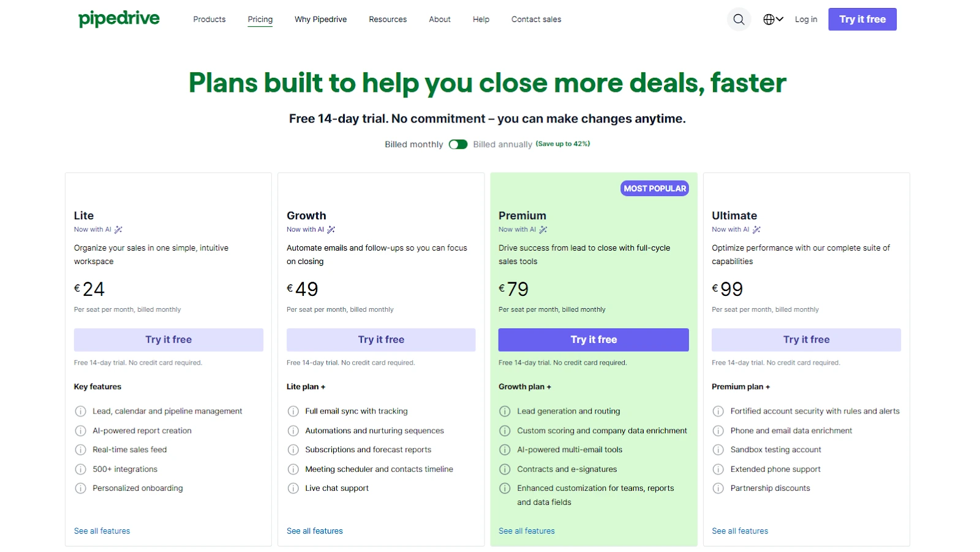Screen dimensions: 980x552
Task: Click the Growth plan title
Action: [x=306, y=216]
